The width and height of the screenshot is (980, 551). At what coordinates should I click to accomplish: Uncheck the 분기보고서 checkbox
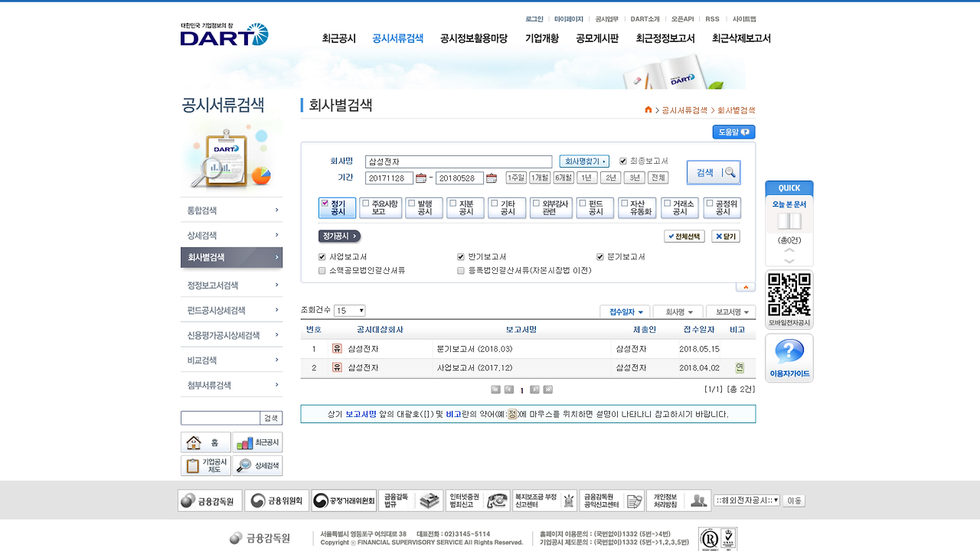(x=600, y=257)
